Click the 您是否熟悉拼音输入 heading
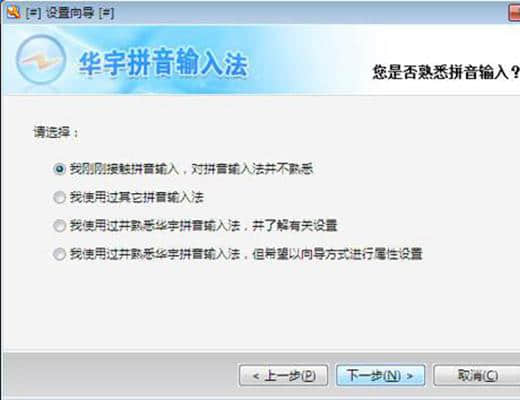The height and width of the screenshot is (400, 520). coord(446,72)
